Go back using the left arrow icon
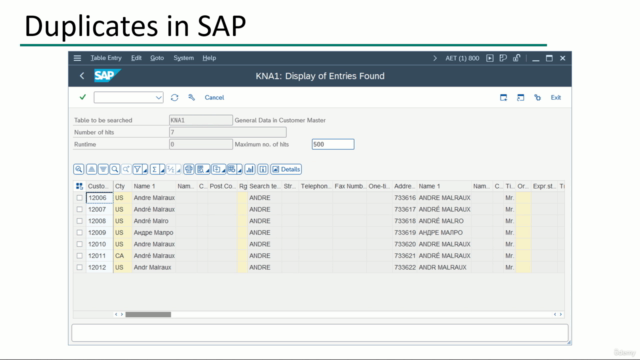 pos(82,76)
